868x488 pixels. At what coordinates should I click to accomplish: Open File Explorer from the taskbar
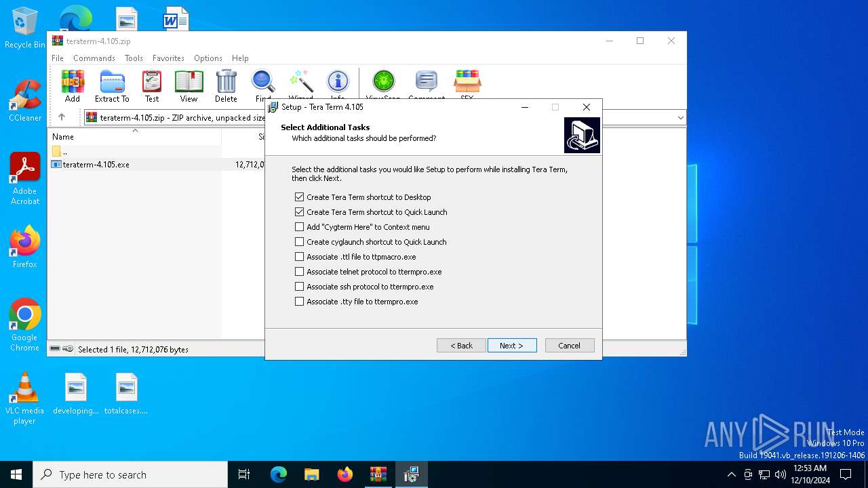[x=311, y=474]
